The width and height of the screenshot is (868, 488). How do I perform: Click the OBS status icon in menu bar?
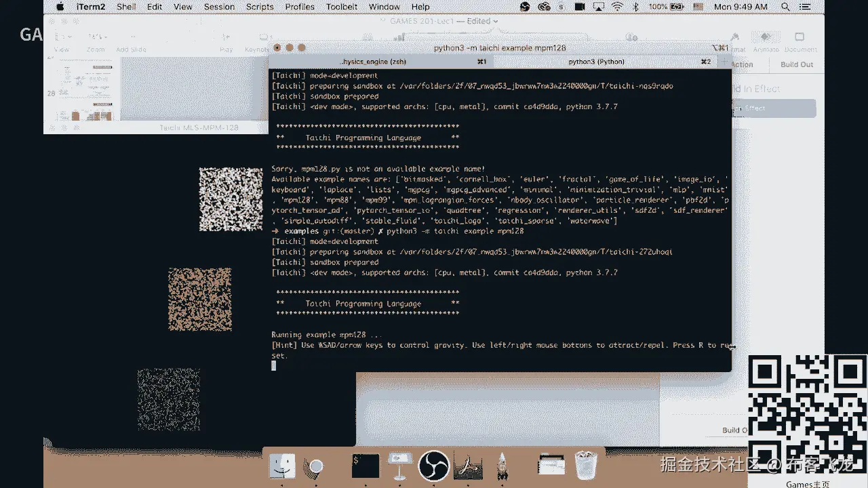(x=526, y=7)
